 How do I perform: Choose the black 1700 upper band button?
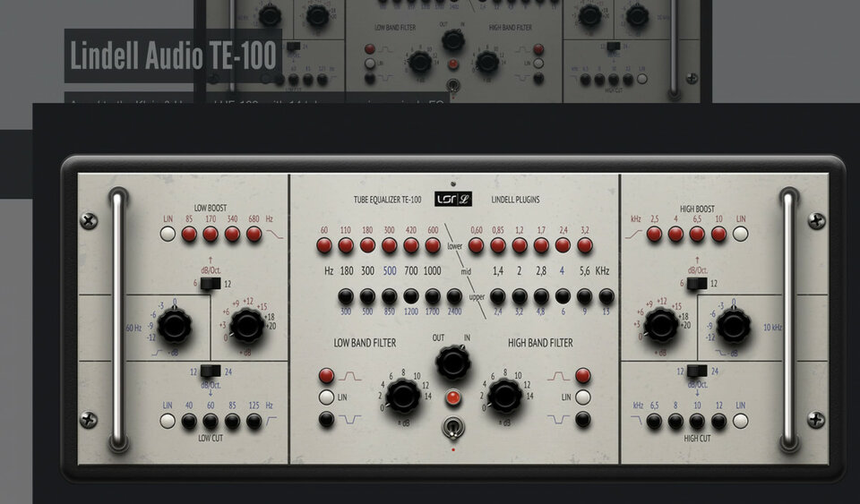(433, 296)
